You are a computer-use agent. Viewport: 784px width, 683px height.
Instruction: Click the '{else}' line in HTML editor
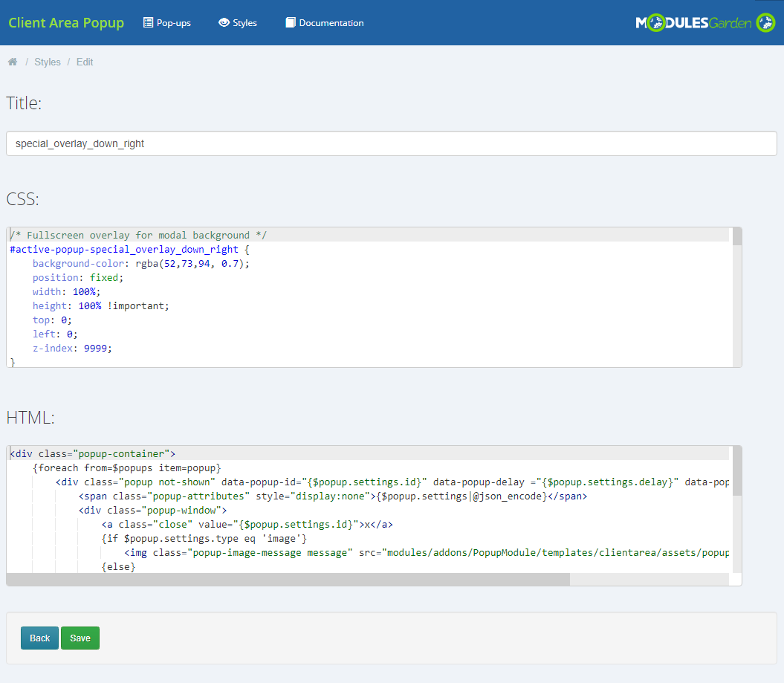click(x=118, y=566)
